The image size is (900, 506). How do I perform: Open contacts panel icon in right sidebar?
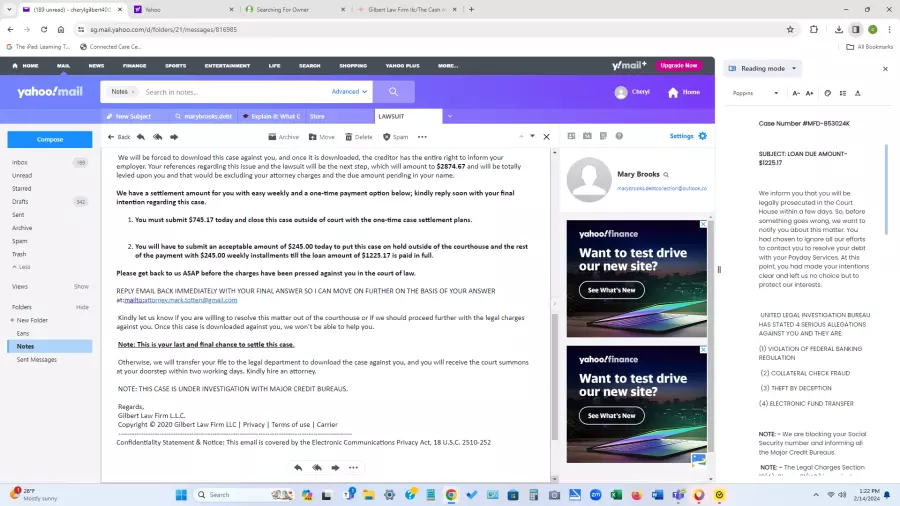tap(571, 136)
